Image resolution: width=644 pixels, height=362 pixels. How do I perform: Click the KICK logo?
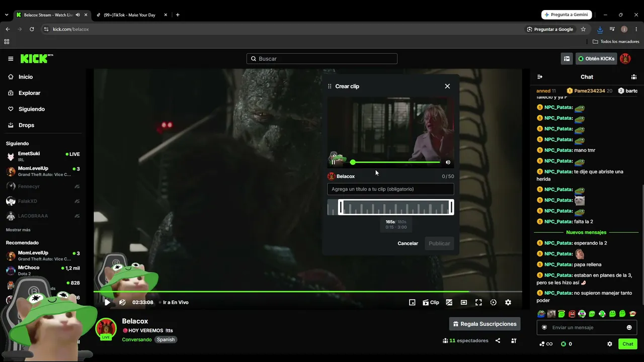click(37, 59)
